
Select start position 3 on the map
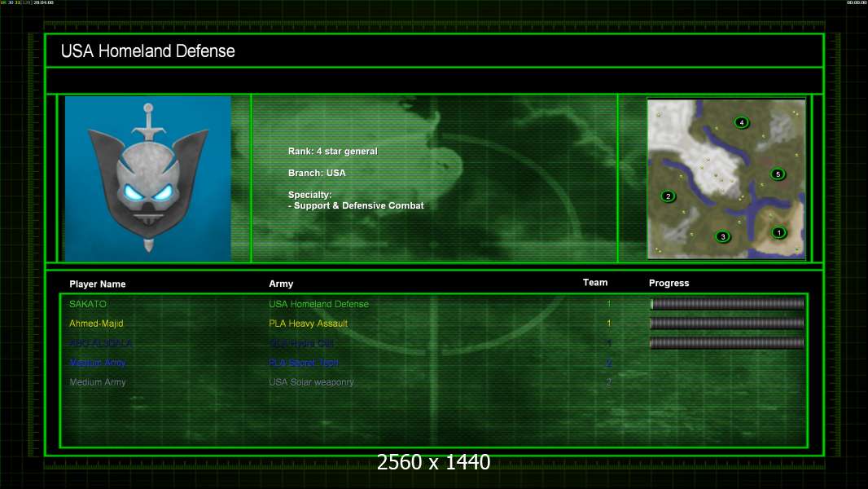tap(722, 236)
